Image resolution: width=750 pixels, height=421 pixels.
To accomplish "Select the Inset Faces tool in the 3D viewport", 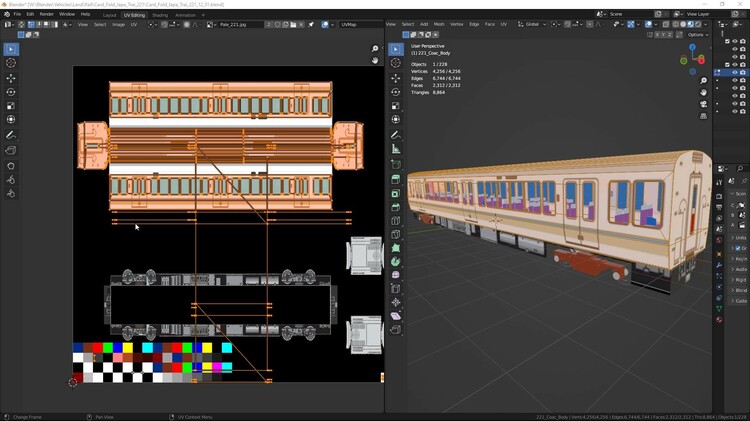I will (x=396, y=193).
